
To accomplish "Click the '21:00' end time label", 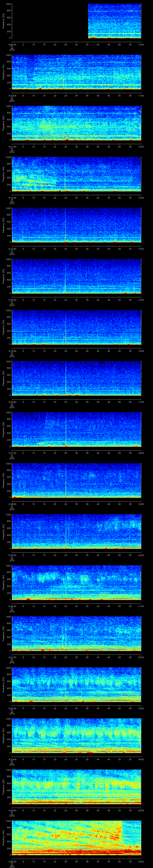I will pyautogui.click(x=141, y=606).
